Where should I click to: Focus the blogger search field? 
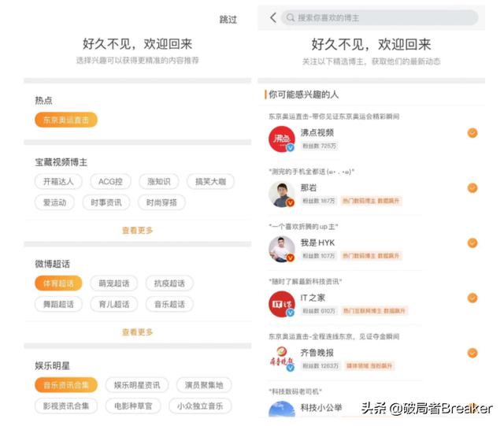coord(380,17)
